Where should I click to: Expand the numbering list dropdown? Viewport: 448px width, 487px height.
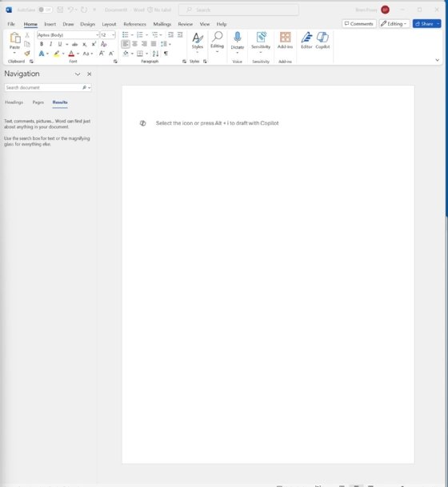[146, 35]
